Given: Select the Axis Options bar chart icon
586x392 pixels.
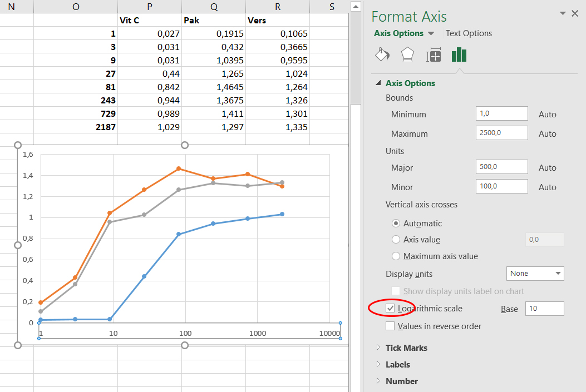Looking at the screenshot, I should coord(459,54).
